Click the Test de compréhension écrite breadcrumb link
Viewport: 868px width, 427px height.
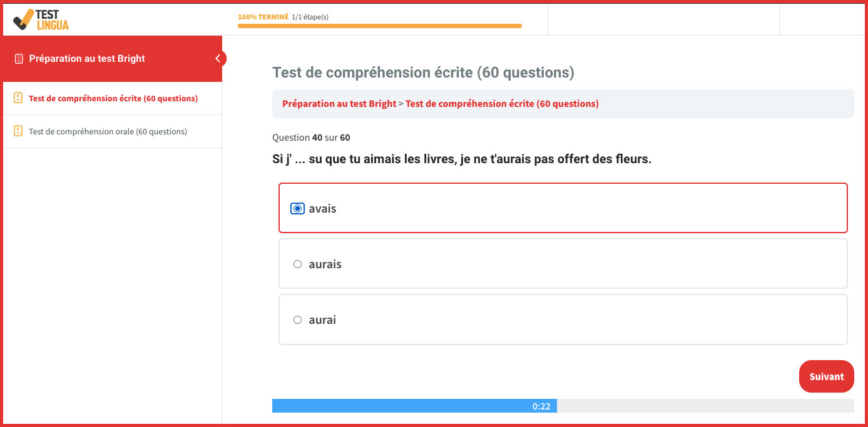click(x=502, y=104)
